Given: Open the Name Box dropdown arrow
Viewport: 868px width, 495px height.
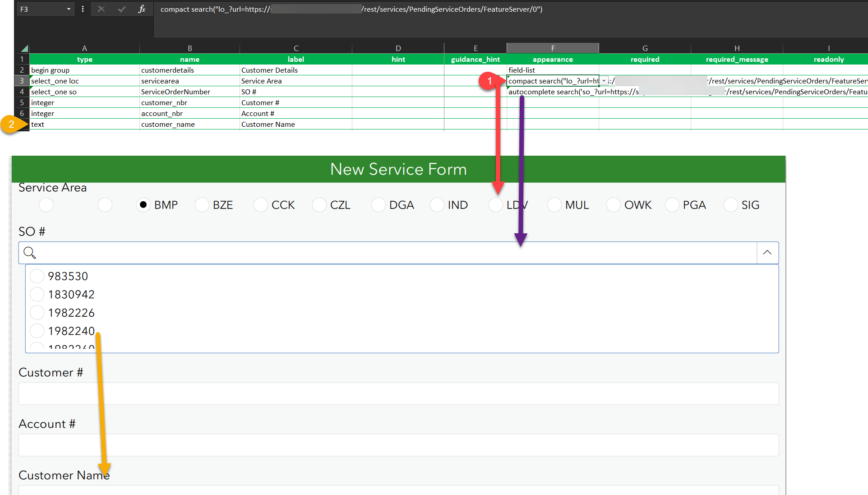Looking at the screenshot, I should point(69,9).
